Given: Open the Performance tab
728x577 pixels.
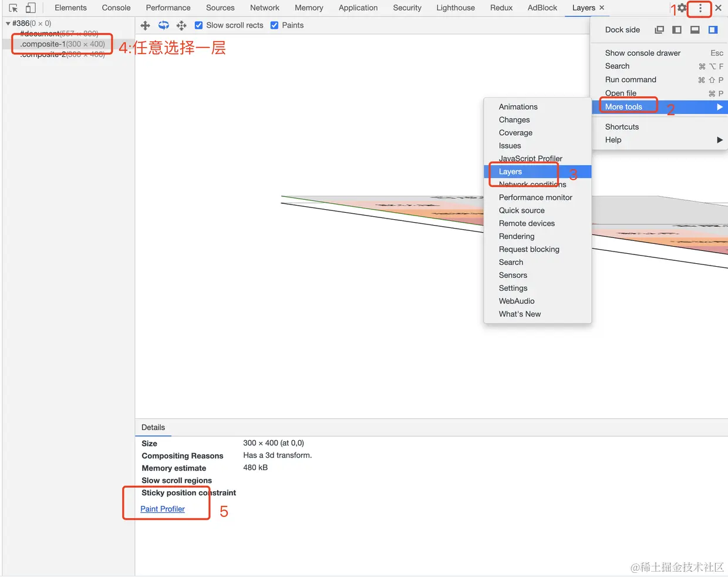Looking at the screenshot, I should point(168,8).
